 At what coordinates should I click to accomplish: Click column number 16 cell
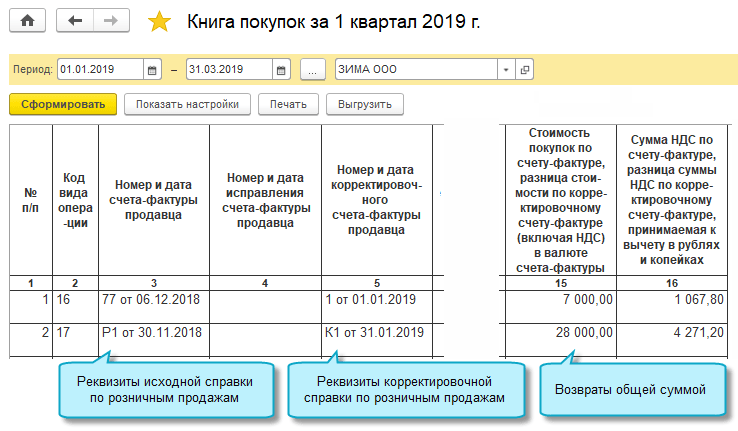672,283
